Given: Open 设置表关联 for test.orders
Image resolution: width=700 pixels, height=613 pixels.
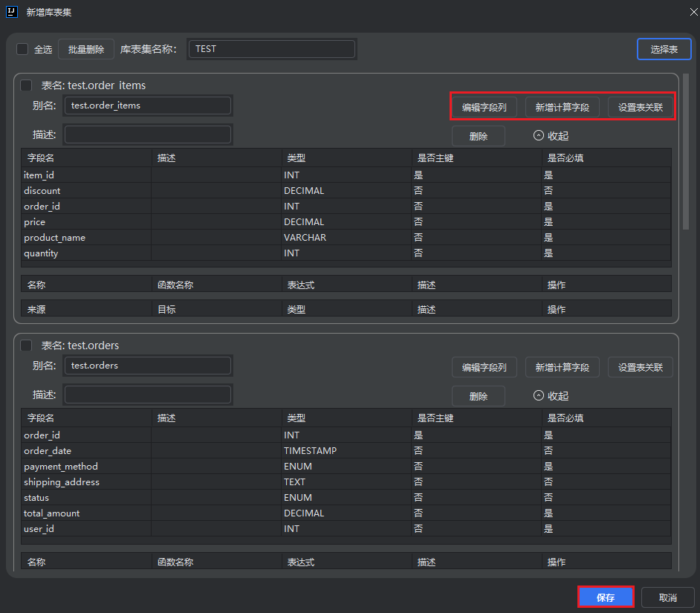Looking at the screenshot, I should coord(640,366).
